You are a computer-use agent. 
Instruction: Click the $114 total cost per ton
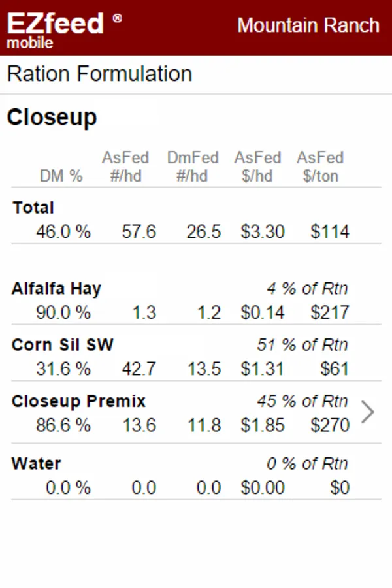(330, 232)
